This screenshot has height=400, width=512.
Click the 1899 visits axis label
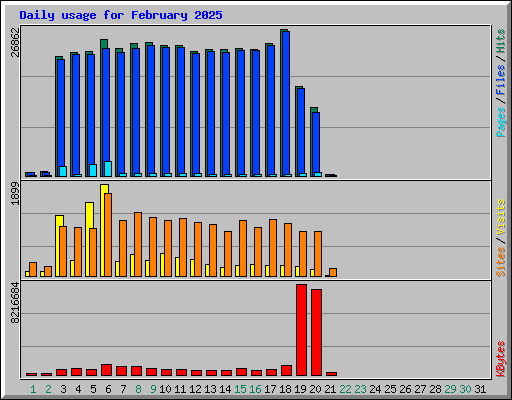pyautogui.click(x=15, y=194)
